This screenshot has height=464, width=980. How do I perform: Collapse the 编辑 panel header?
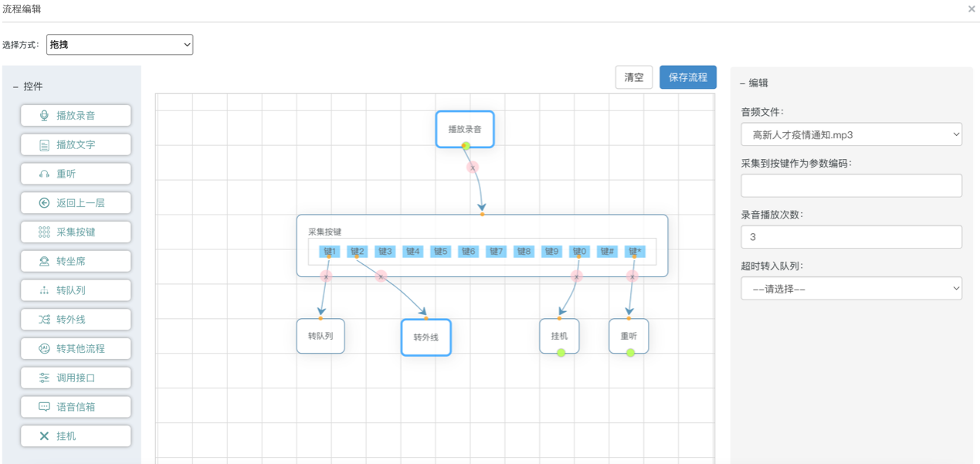point(742,83)
